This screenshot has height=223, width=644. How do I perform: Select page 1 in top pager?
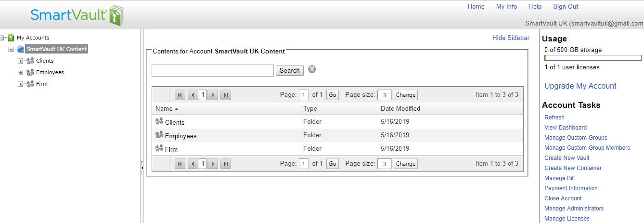[x=203, y=95]
